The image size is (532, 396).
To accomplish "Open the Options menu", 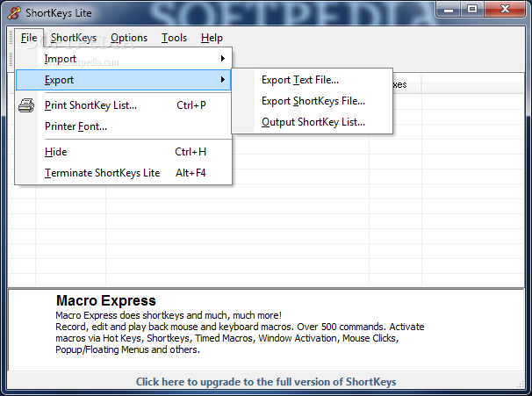I will click(129, 38).
